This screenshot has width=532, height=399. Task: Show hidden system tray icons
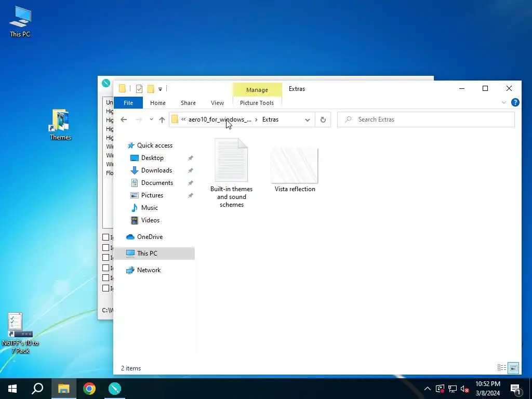(x=428, y=389)
